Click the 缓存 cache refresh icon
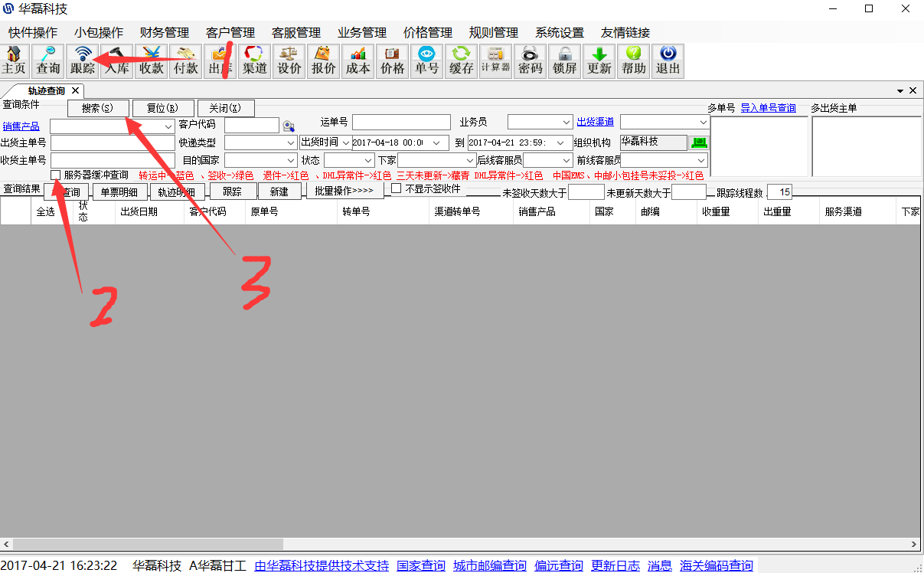Image resolution: width=924 pixels, height=573 pixels. pyautogui.click(x=461, y=61)
